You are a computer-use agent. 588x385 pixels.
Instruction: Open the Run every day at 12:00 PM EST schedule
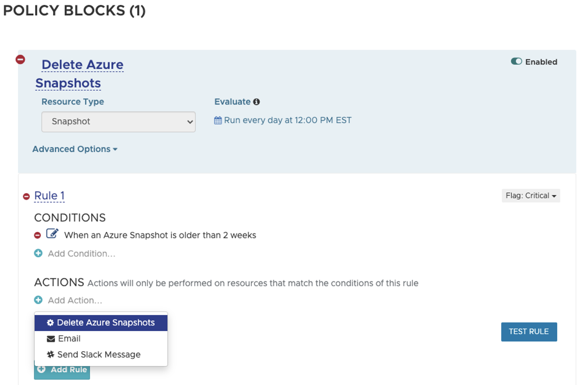click(x=287, y=120)
